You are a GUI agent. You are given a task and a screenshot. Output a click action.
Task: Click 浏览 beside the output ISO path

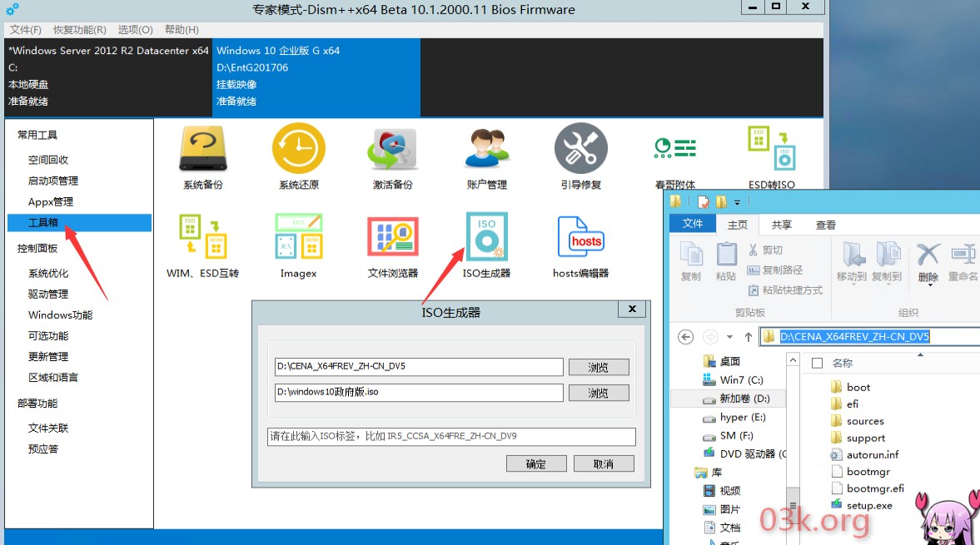(x=598, y=393)
